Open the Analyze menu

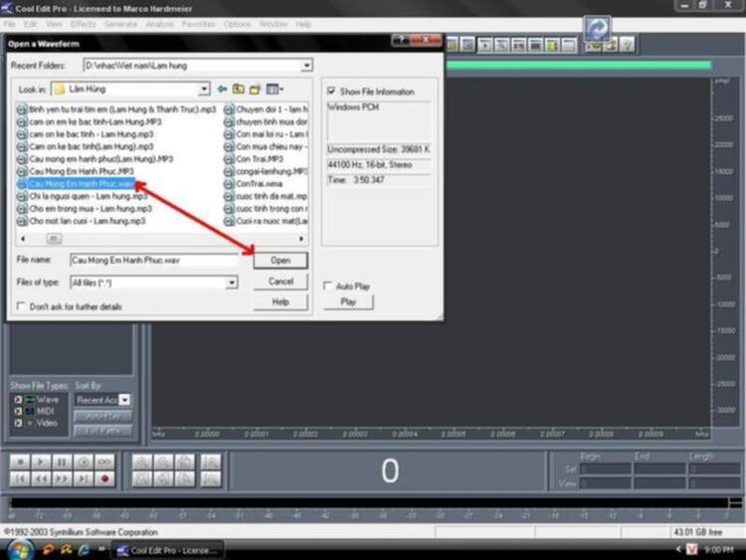(159, 24)
